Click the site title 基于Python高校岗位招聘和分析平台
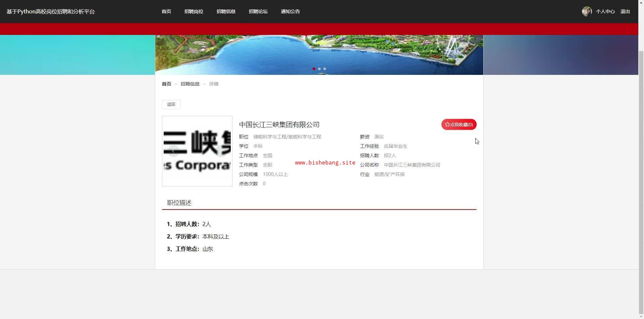This screenshot has height=319, width=644. pyautogui.click(x=51, y=11)
